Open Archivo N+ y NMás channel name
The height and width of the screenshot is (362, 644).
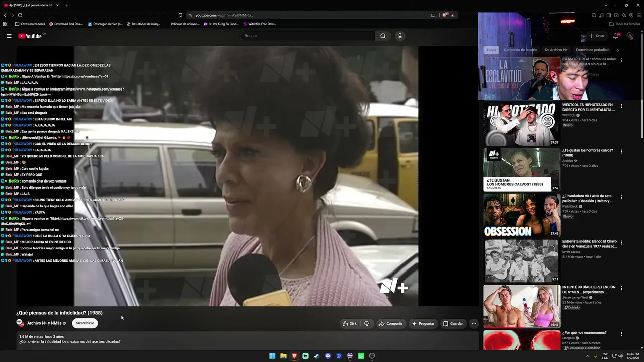pos(44,323)
